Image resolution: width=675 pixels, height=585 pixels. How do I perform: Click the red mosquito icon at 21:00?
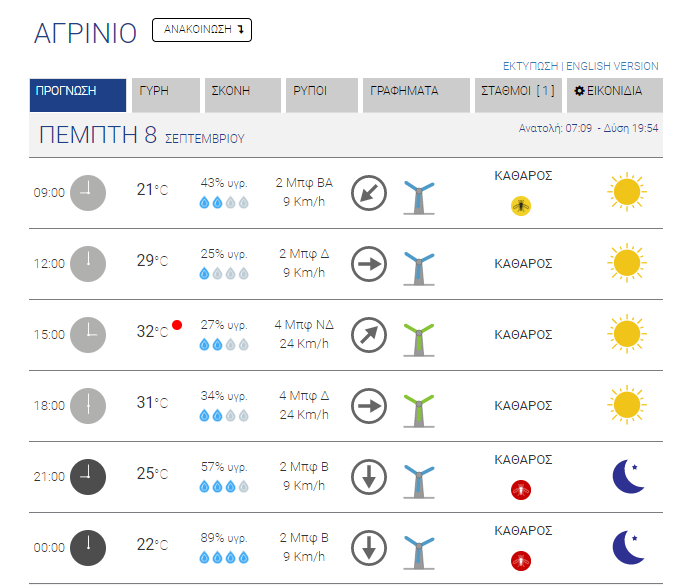coord(521,490)
